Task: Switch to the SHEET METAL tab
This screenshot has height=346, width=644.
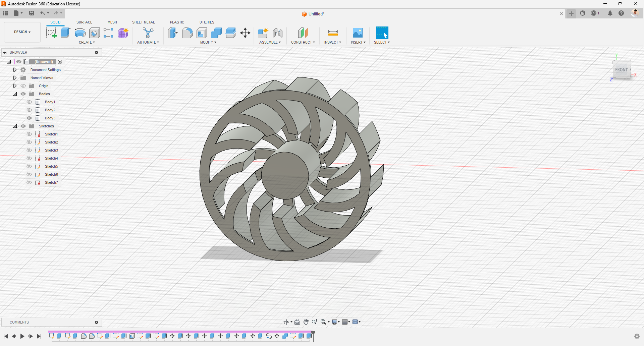Action: [143, 22]
